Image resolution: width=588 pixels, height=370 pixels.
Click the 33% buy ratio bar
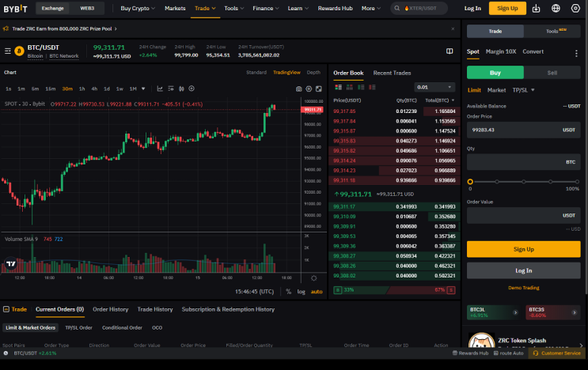pos(360,290)
